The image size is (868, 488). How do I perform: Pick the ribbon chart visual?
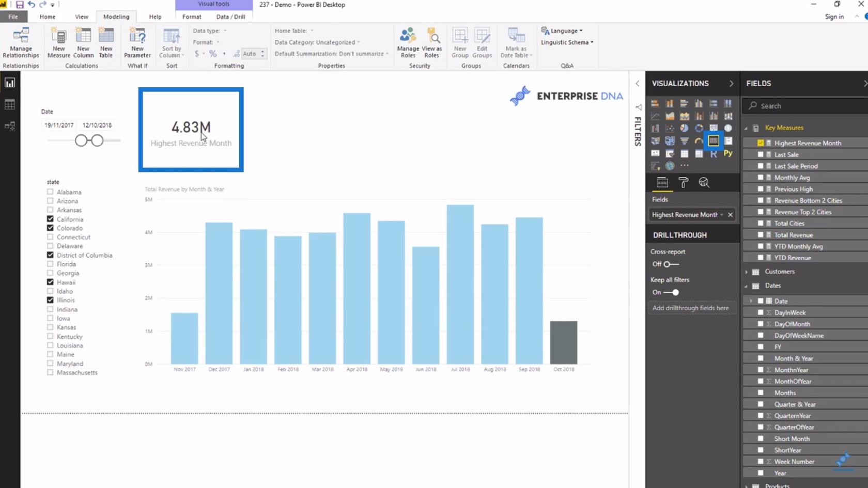[728, 116]
